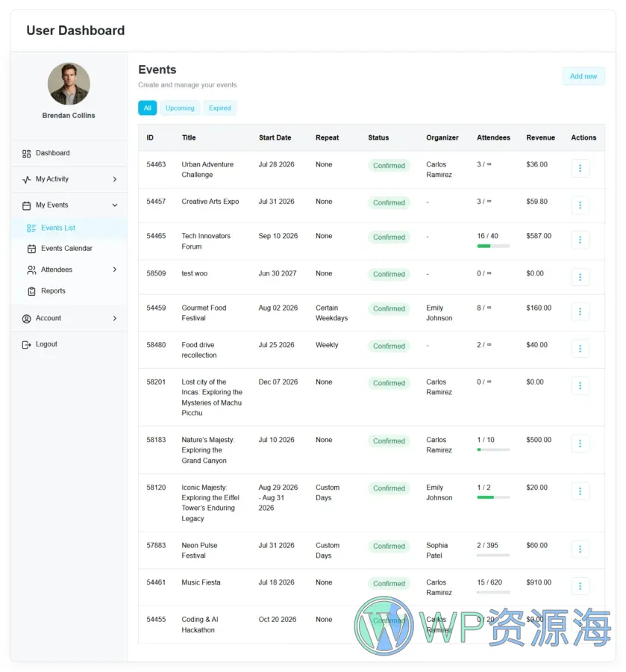
Task: Click the date Dec 07 2026
Action: pyautogui.click(x=278, y=382)
